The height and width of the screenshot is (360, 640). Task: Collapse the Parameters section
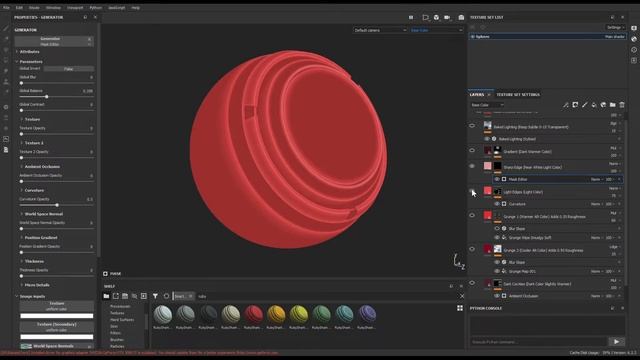tap(31, 62)
